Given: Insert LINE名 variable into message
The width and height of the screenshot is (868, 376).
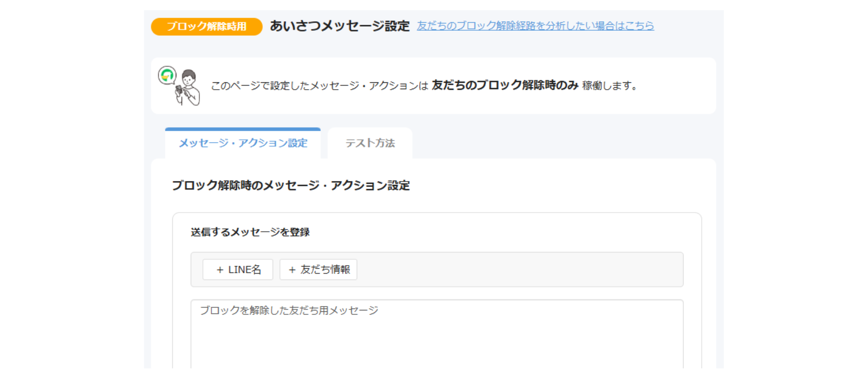Looking at the screenshot, I should tap(238, 270).
